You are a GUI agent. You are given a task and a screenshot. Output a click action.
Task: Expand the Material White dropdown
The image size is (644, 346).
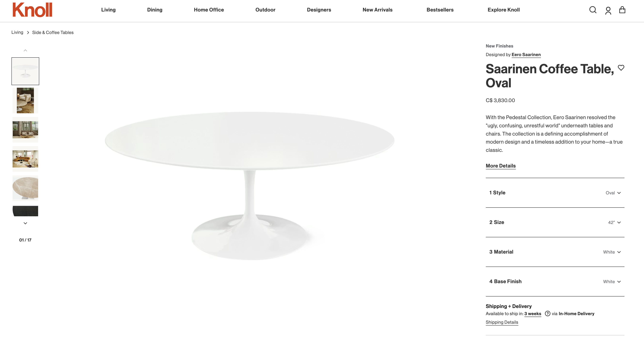coord(555,252)
